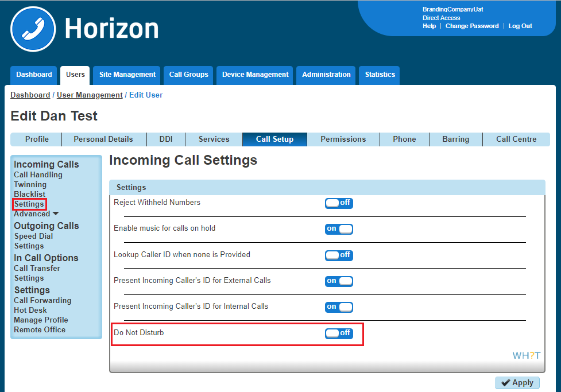
Task: Toggle Lookup Caller ID when none provided
Action: click(x=339, y=255)
